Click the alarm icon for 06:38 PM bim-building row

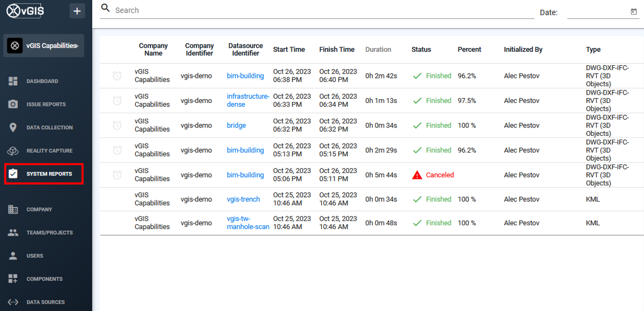(x=118, y=76)
